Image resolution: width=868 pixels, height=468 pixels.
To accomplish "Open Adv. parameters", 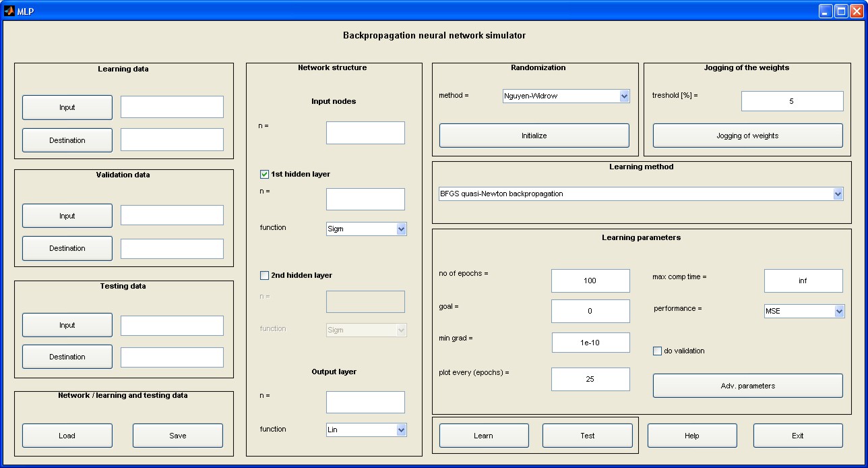I will tap(747, 386).
